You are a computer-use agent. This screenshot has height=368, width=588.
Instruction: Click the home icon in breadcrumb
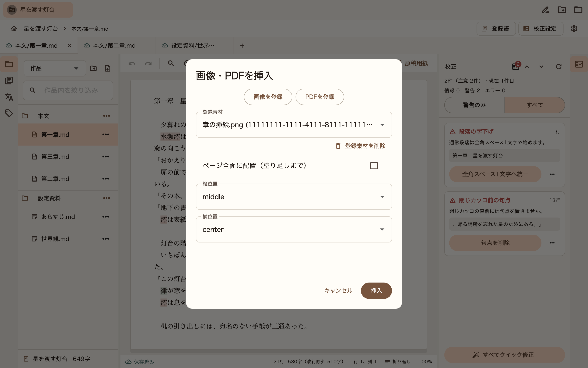(14, 29)
